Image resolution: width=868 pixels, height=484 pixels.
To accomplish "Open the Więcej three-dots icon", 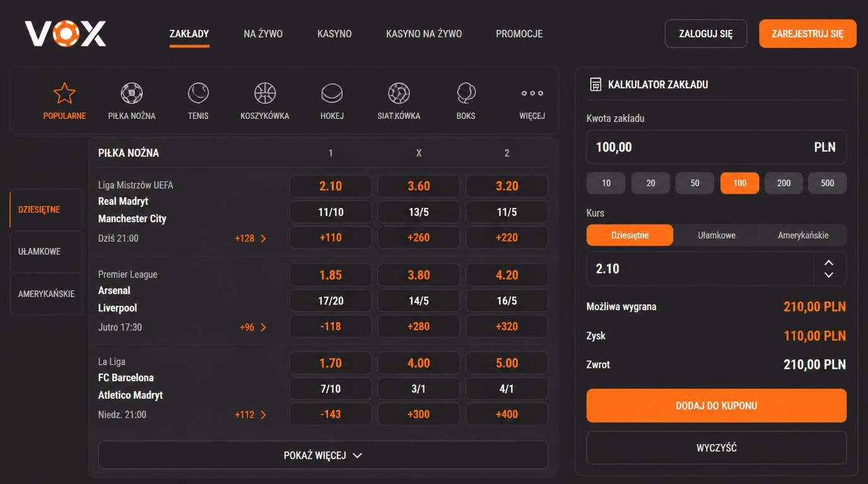I will (532, 93).
